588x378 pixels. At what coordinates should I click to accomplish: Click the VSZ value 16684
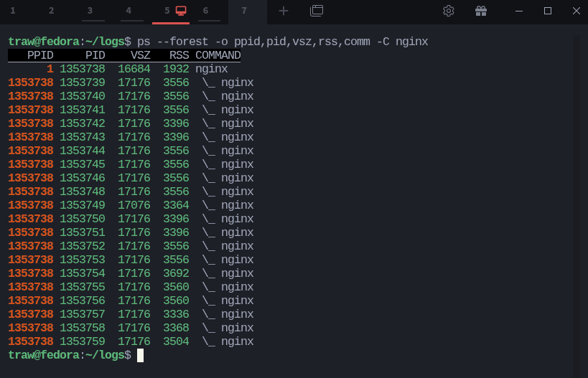(x=134, y=69)
